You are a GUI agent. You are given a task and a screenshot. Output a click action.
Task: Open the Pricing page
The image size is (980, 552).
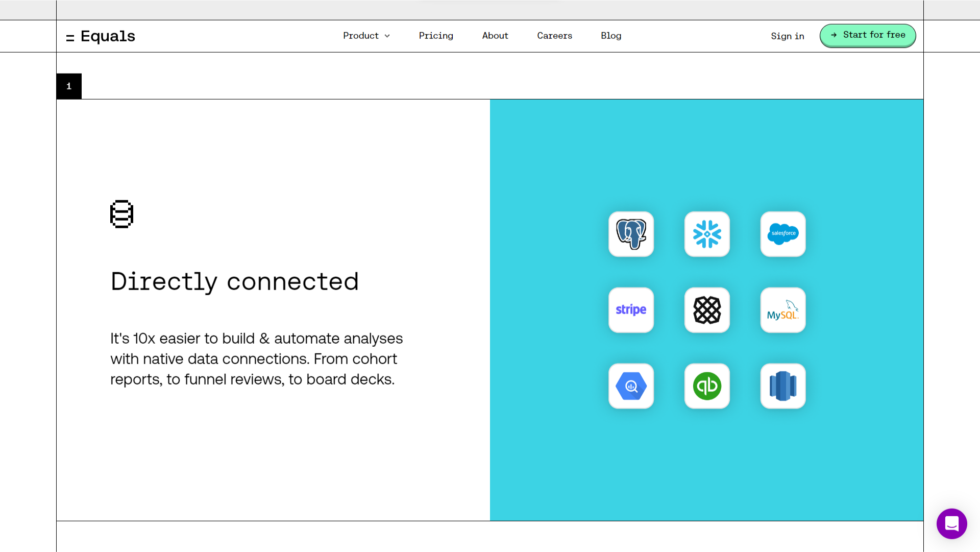point(436,36)
